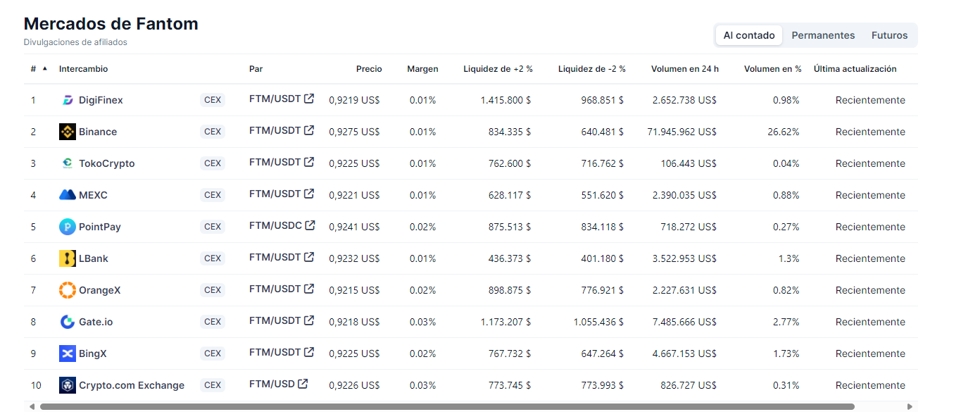The width and height of the screenshot is (980, 419).
Task: Click the BingX exchange logo
Action: [68, 354]
